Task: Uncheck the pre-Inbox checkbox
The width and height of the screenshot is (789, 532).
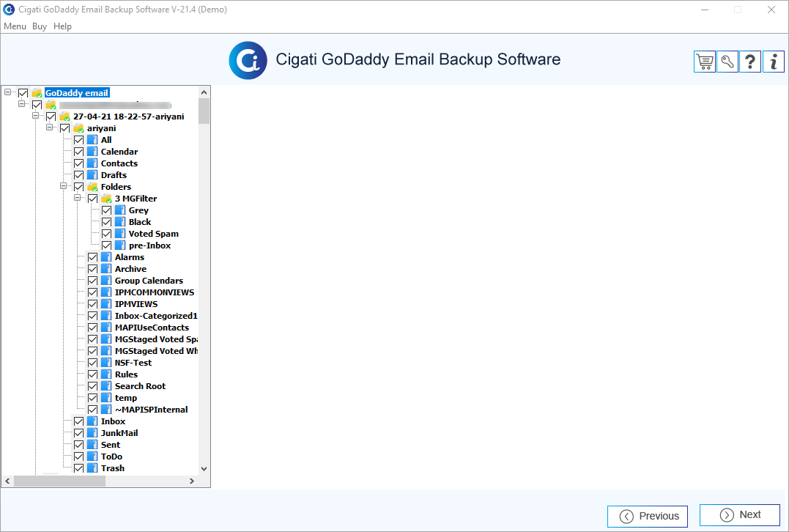Action: [107, 245]
